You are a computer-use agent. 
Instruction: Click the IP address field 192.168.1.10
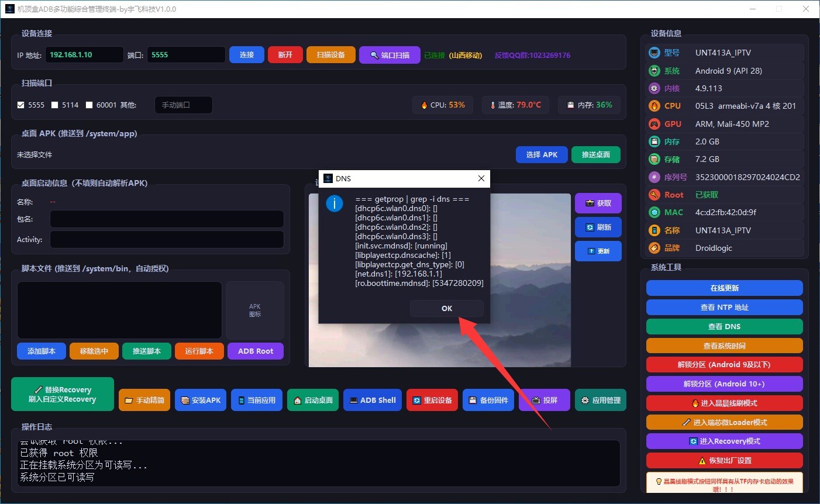(85, 54)
